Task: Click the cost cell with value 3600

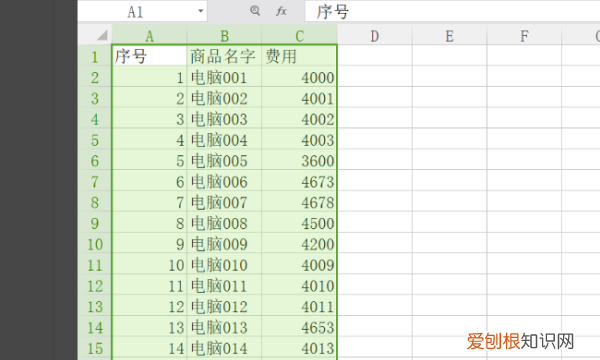Action: pyautogui.click(x=299, y=161)
